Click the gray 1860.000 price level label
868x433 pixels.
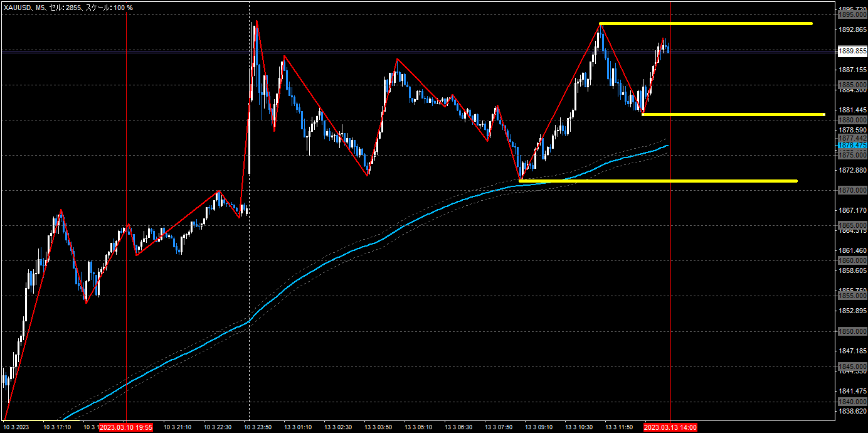(852, 260)
